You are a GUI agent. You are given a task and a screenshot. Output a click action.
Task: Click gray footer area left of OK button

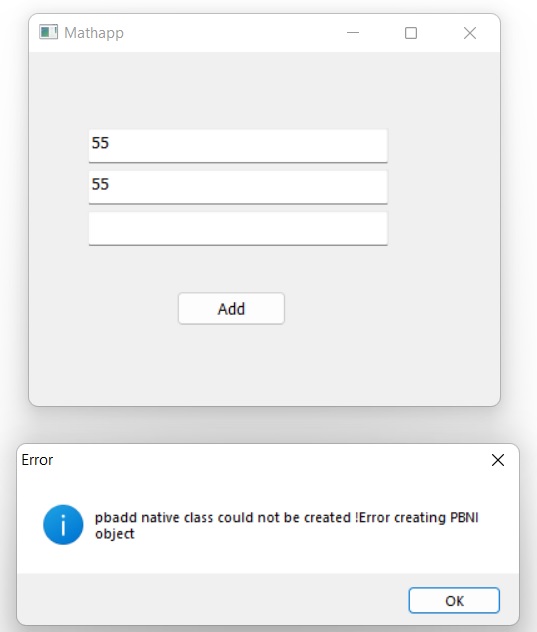pyautogui.click(x=210, y=600)
